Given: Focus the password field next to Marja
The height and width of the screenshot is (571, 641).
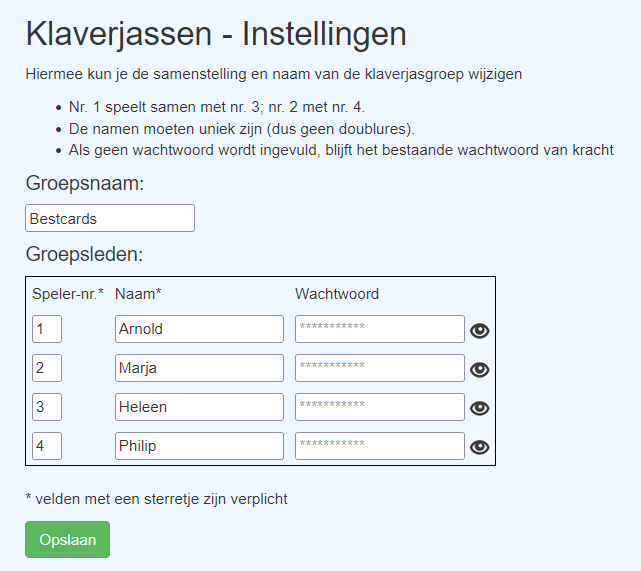Looking at the screenshot, I should (x=380, y=368).
